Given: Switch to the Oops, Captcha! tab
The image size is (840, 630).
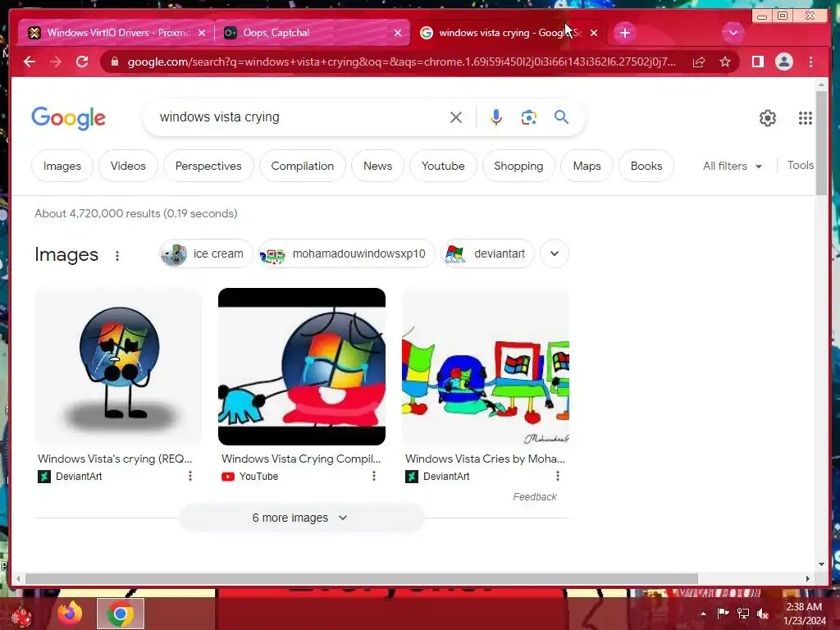Looking at the screenshot, I should pyautogui.click(x=313, y=33).
